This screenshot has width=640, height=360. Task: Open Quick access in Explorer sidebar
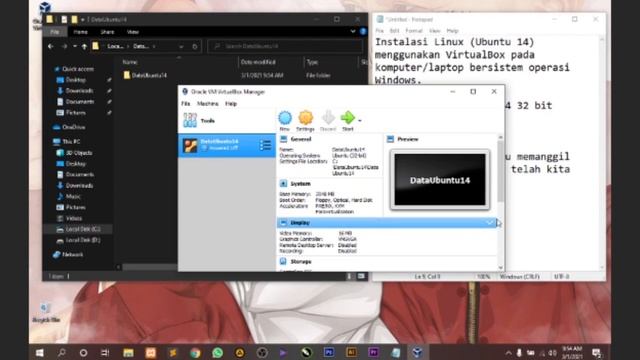[x=74, y=69]
